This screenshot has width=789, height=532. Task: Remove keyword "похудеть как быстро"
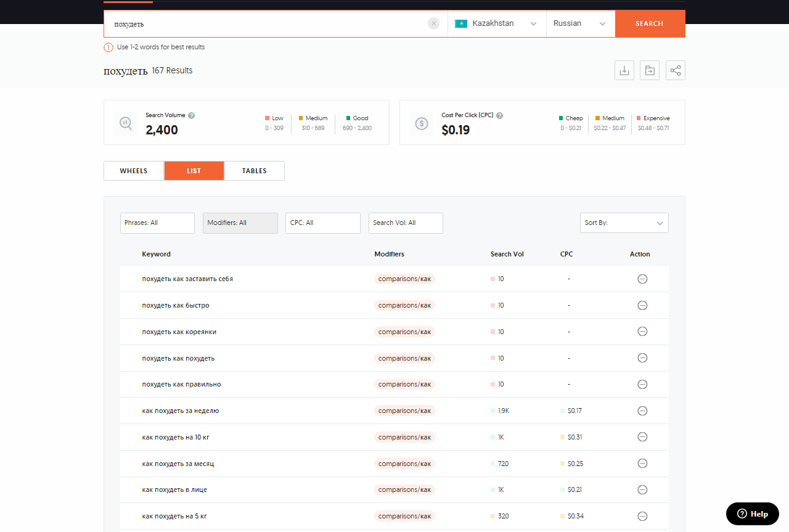click(x=642, y=305)
